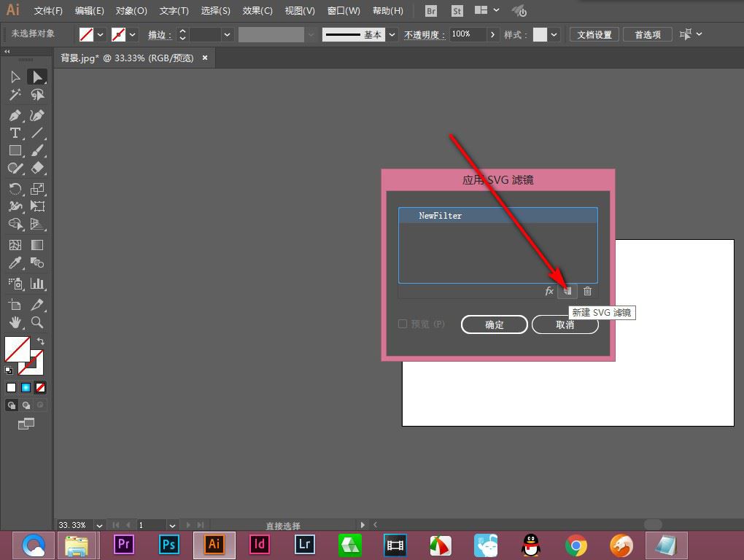Swap fill and stroke colors
The height and width of the screenshot is (560, 744).
click(41, 341)
